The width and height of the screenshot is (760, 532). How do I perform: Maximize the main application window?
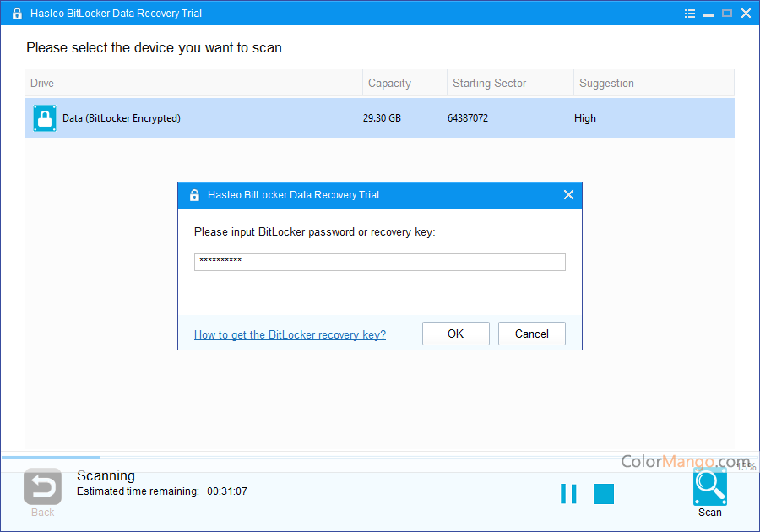coord(727,14)
